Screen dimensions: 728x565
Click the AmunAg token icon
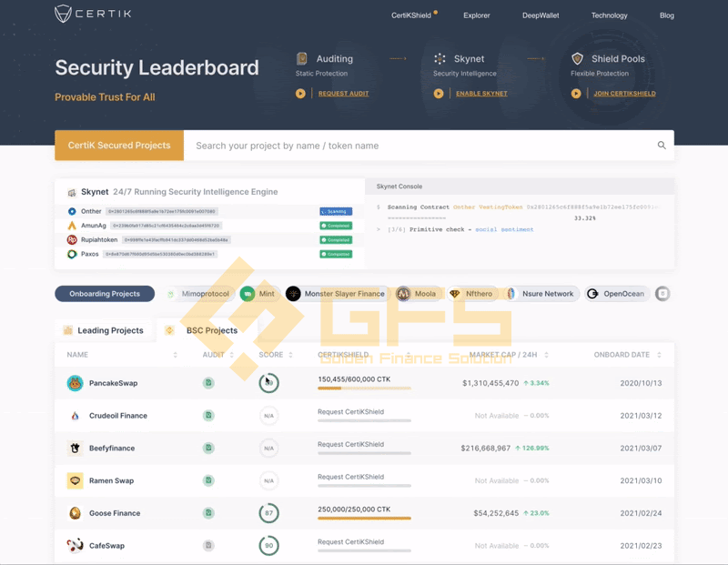point(72,226)
